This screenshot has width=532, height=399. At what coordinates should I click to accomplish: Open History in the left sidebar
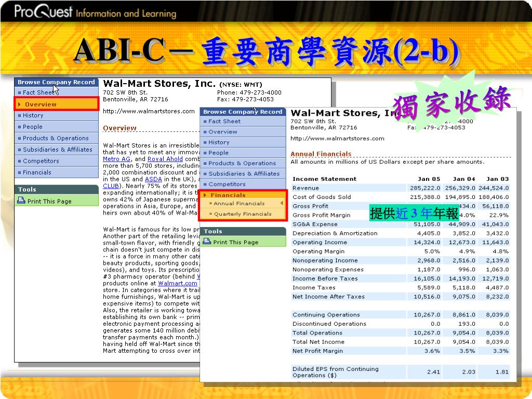click(33, 115)
